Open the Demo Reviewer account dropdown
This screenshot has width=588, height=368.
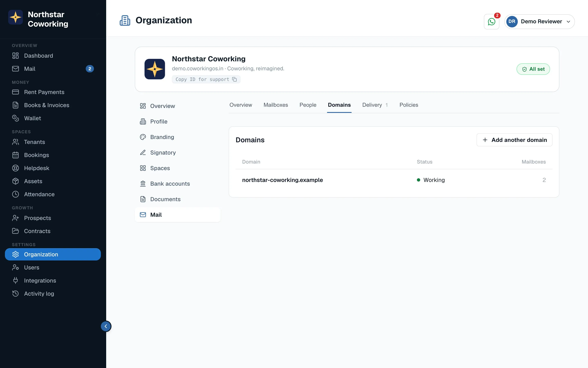539,22
